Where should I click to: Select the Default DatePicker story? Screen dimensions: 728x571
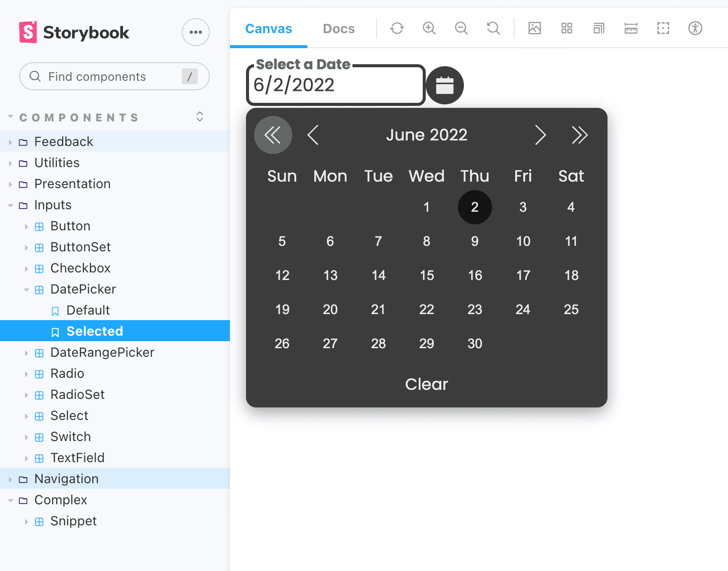point(88,310)
